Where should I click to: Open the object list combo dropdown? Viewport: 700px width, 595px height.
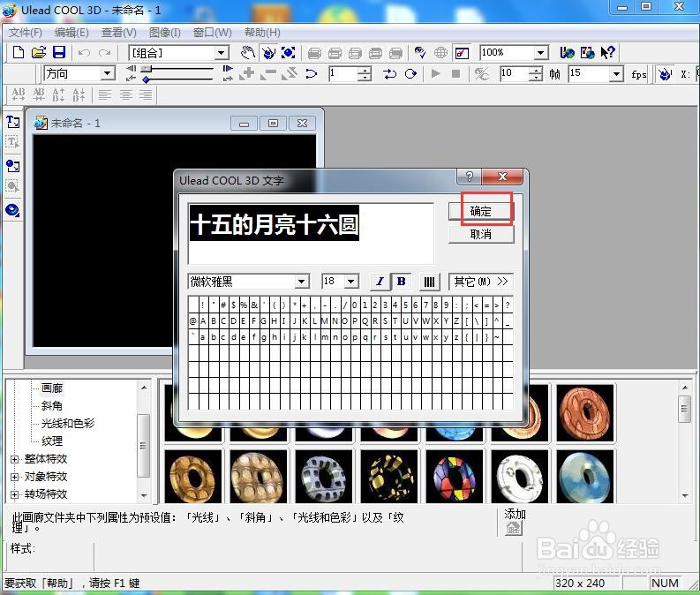[x=221, y=53]
